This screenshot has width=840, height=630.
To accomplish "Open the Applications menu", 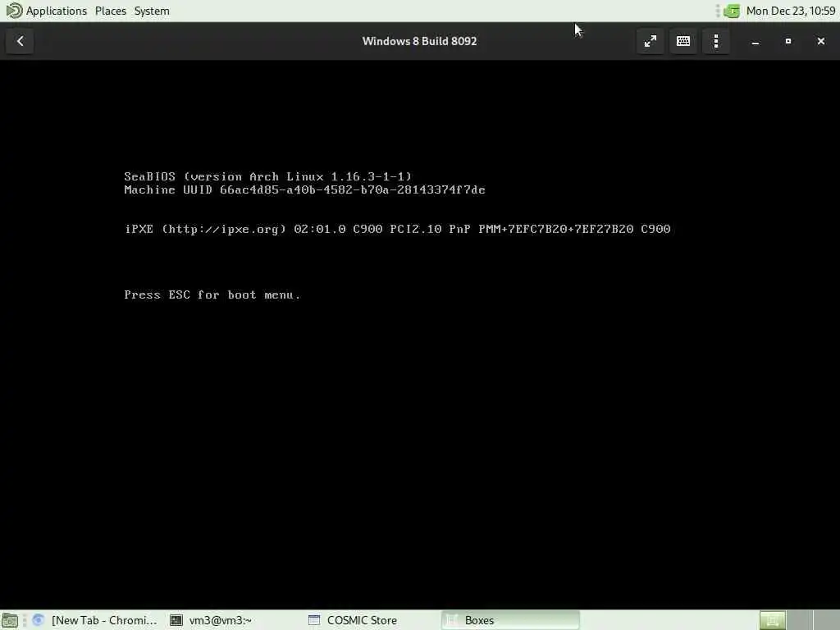I will point(57,11).
